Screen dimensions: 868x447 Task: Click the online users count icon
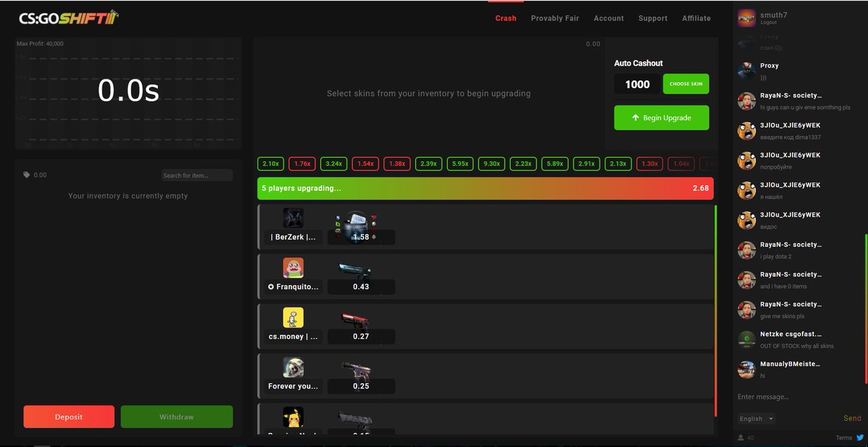point(741,438)
